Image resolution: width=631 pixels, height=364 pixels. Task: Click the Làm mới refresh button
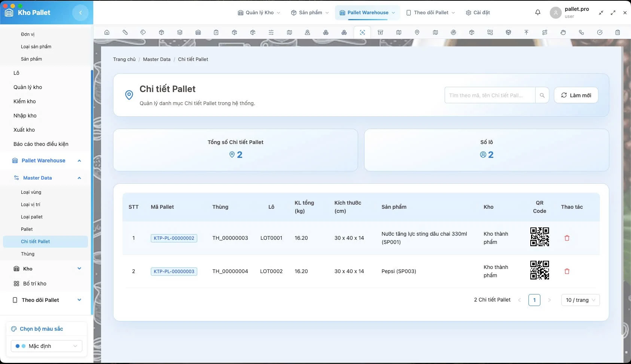point(576,95)
